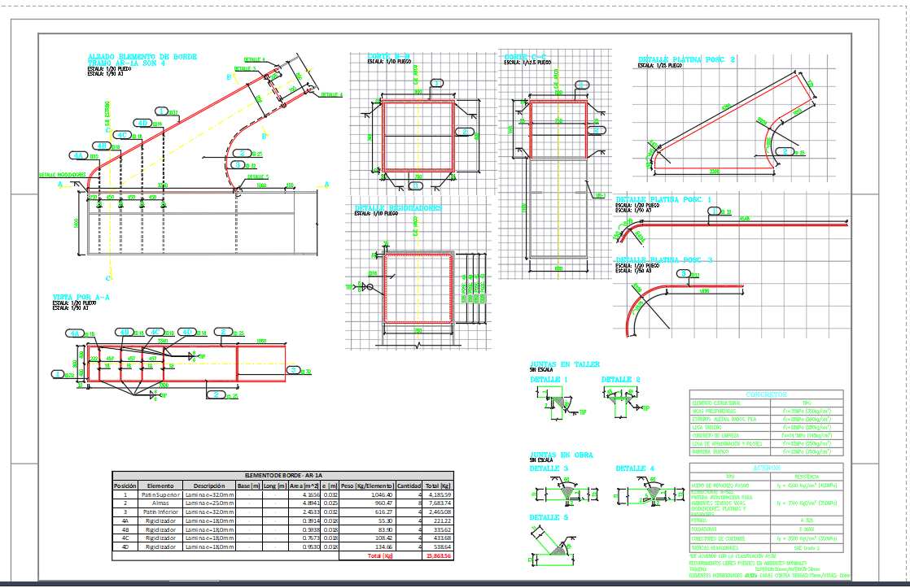Click the 15,863.56 total weight cell
This screenshot has width=910, height=588.
click(x=439, y=556)
